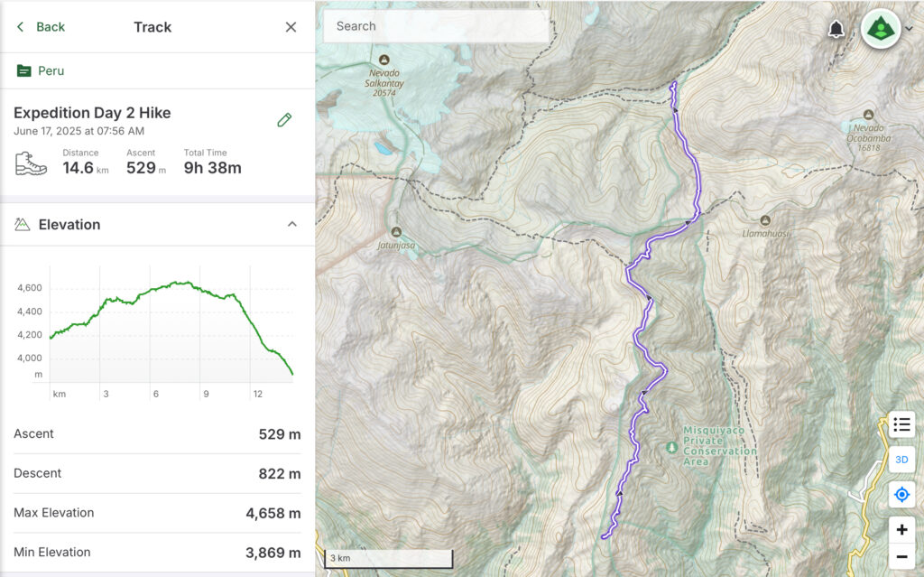Toggle the 3D map view
Screen dimensions: 924x577
[x=901, y=460]
